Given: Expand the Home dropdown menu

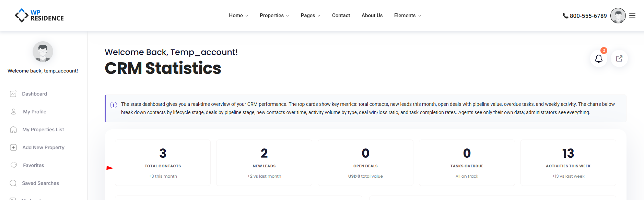Looking at the screenshot, I should pyautogui.click(x=238, y=15).
